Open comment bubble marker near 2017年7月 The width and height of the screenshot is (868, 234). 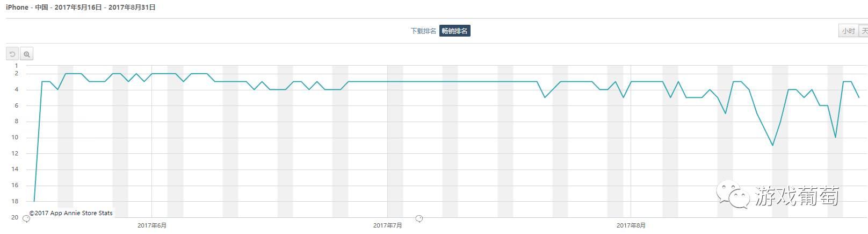click(419, 218)
